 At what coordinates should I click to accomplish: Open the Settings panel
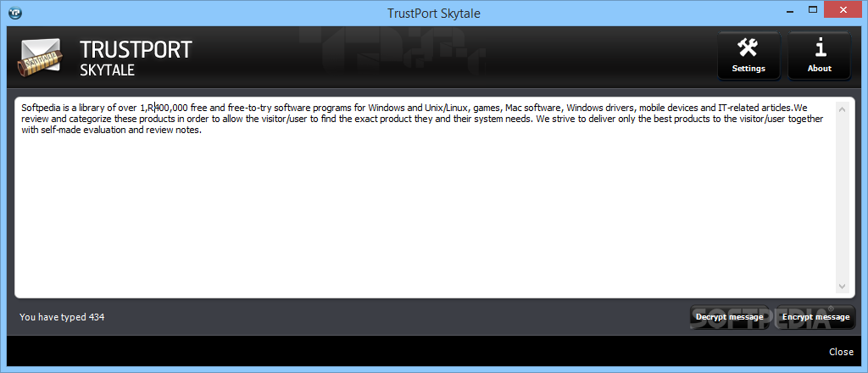tap(748, 55)
